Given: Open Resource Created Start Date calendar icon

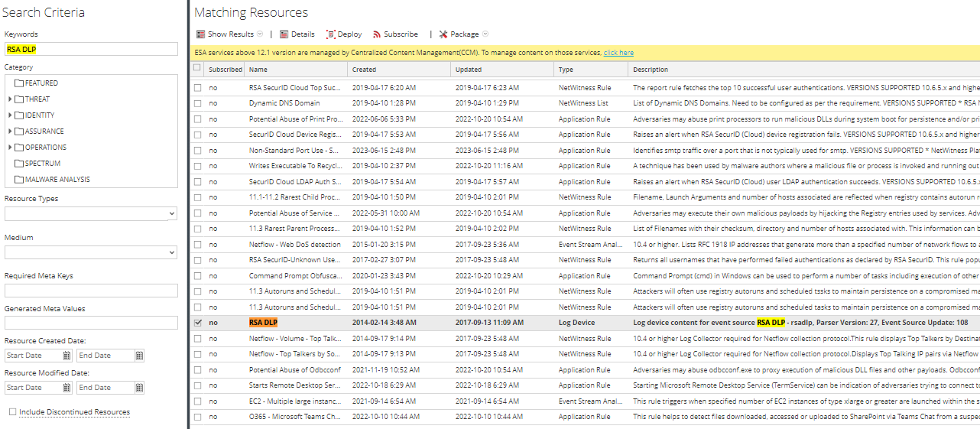Looking at the screenshot, I should click(67, 356).
